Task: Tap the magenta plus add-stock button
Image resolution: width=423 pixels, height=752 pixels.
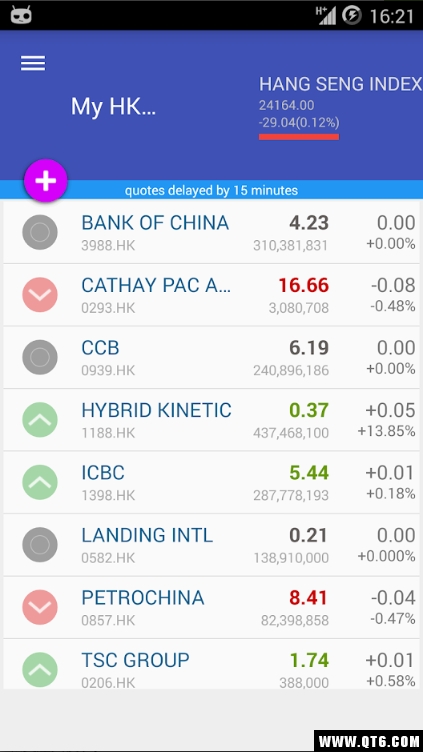Action: 46,180
